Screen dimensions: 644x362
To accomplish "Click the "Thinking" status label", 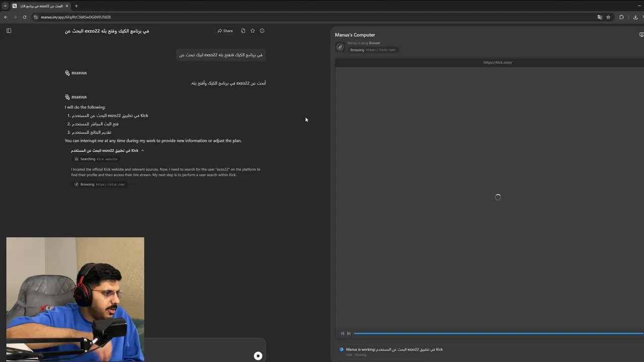I will coord(360,355).
